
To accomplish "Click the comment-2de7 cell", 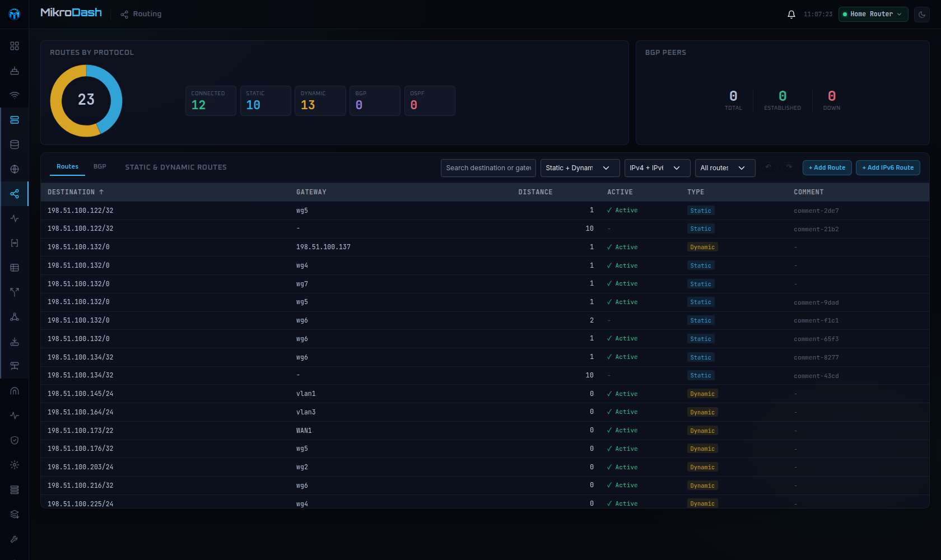I will point(816,211).
